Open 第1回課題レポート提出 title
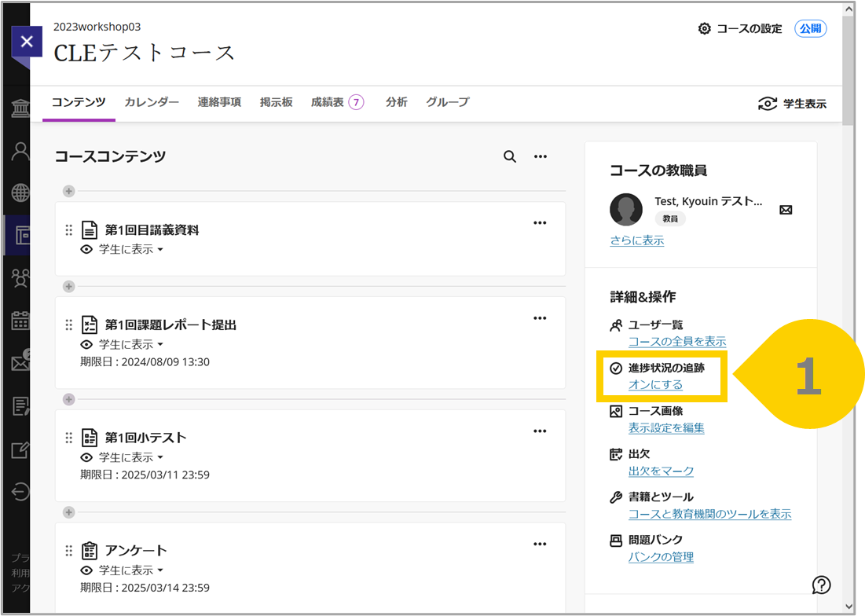The image size is (865, 616). coord(170,324)
